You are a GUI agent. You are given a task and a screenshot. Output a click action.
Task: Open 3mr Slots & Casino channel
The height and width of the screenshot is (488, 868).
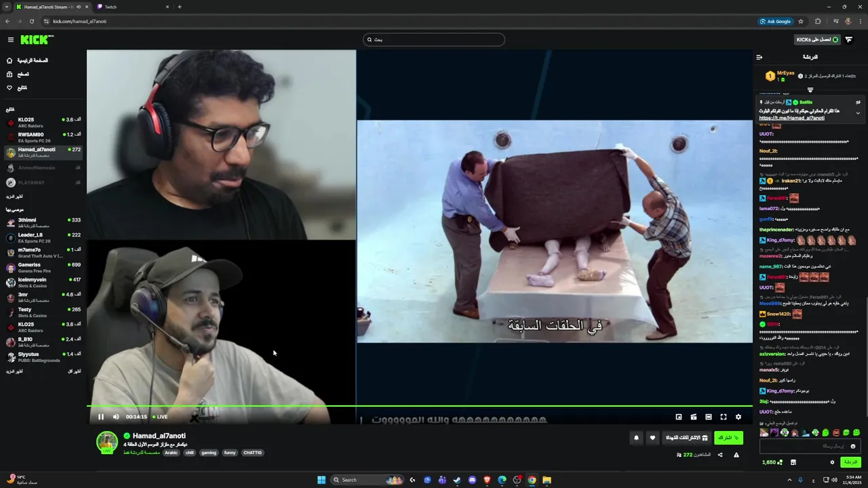click(43, 297)
